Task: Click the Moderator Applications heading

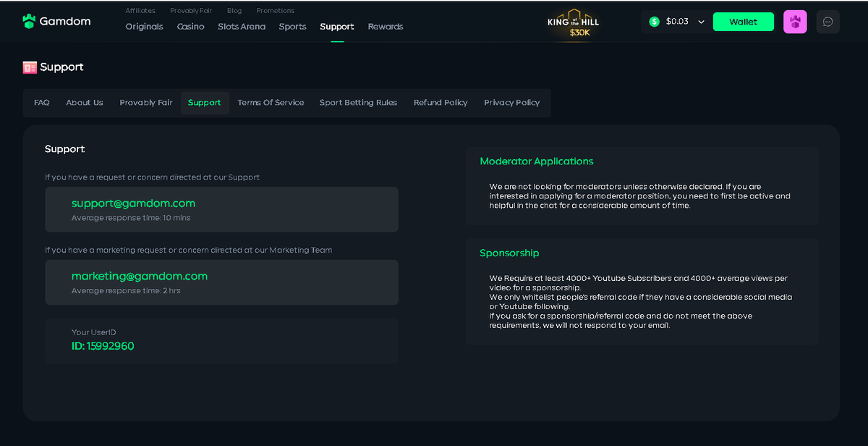Action: (x=537, y=161)
